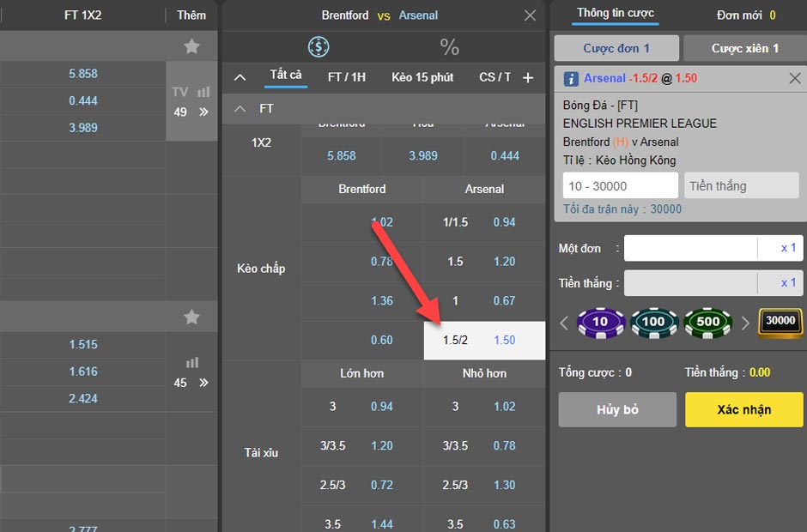Click odds 2.424 in left list
The width and height of the screenshot is (807, 532).
point(83,398)
